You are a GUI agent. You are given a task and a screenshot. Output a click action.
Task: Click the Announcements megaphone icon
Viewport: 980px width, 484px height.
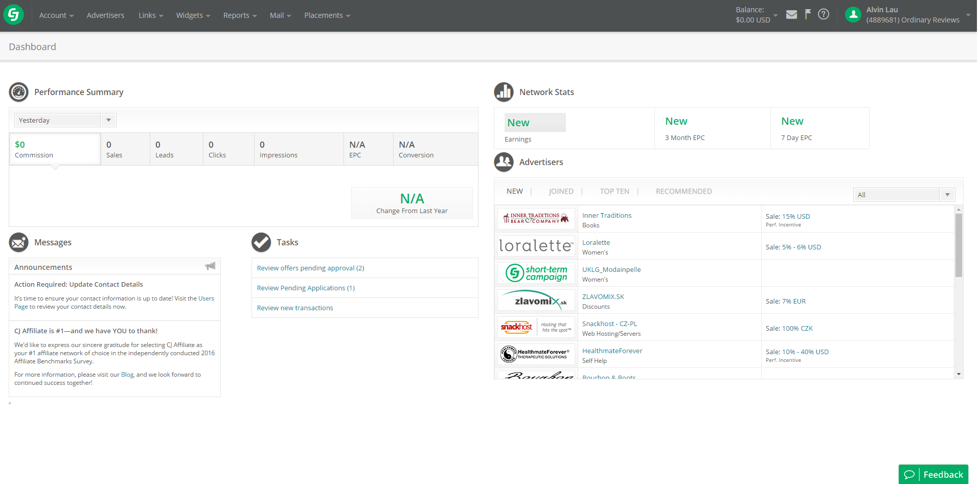[x=210, y=266]
